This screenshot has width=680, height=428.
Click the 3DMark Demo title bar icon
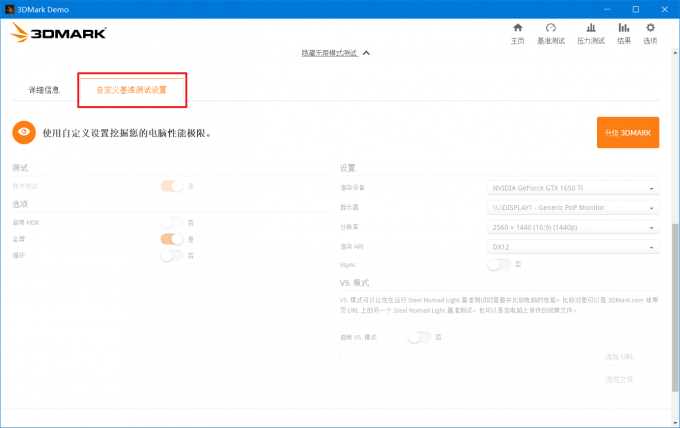click(9, 9)
